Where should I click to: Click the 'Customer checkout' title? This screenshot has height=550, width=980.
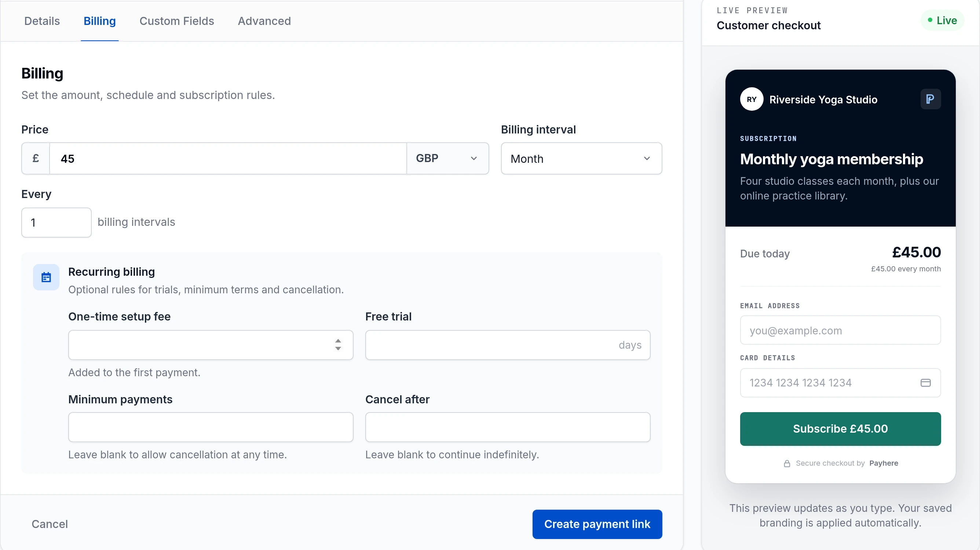pyautogui.click(x=768, y=26)
